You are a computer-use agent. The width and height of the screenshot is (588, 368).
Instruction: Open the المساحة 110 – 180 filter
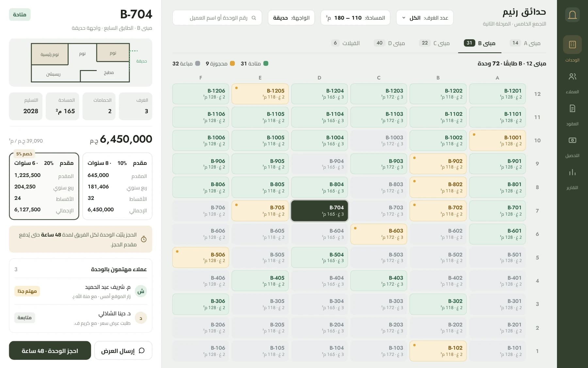(355, 18)
